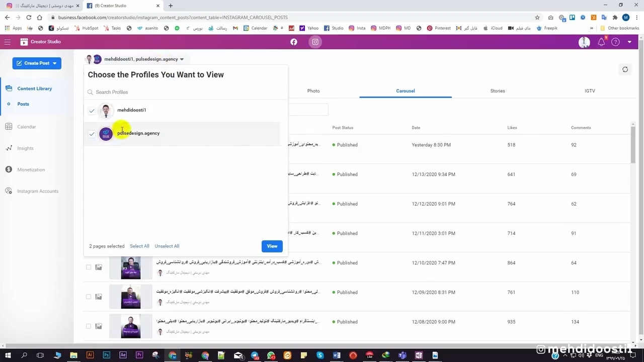644x362 pixels.
Task: Select the 12/10/2020 post row checkbox
Action: pos(89,267)
